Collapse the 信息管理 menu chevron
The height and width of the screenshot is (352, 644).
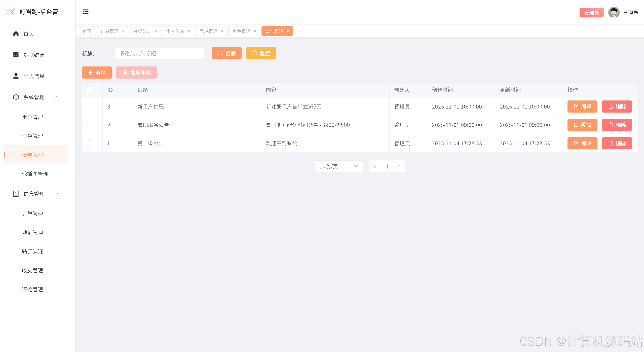click(x=57, y=194)
